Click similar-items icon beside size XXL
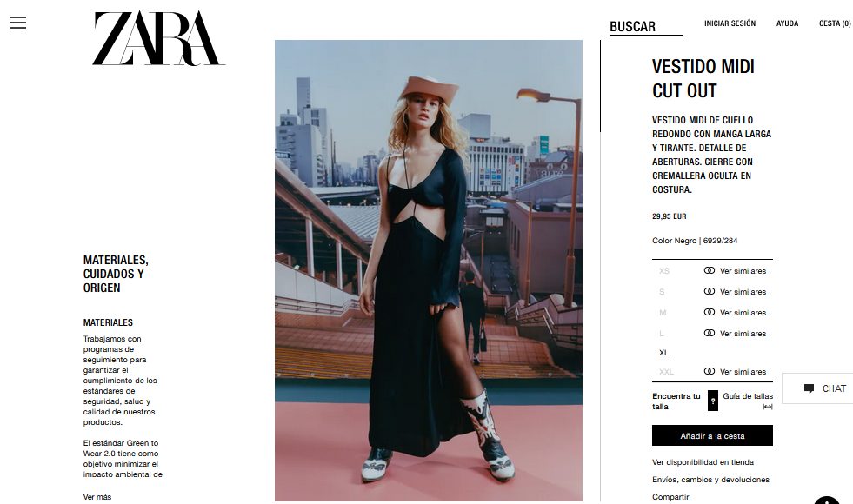The height and width of the screenshot is (504, 853). (710, 371)
